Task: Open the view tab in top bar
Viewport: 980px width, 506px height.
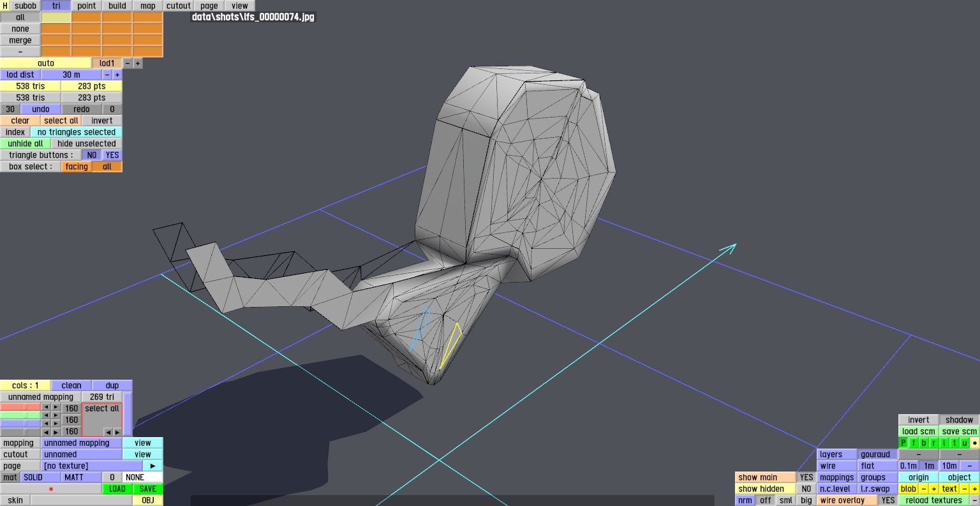Action: [x=240, y=6]
